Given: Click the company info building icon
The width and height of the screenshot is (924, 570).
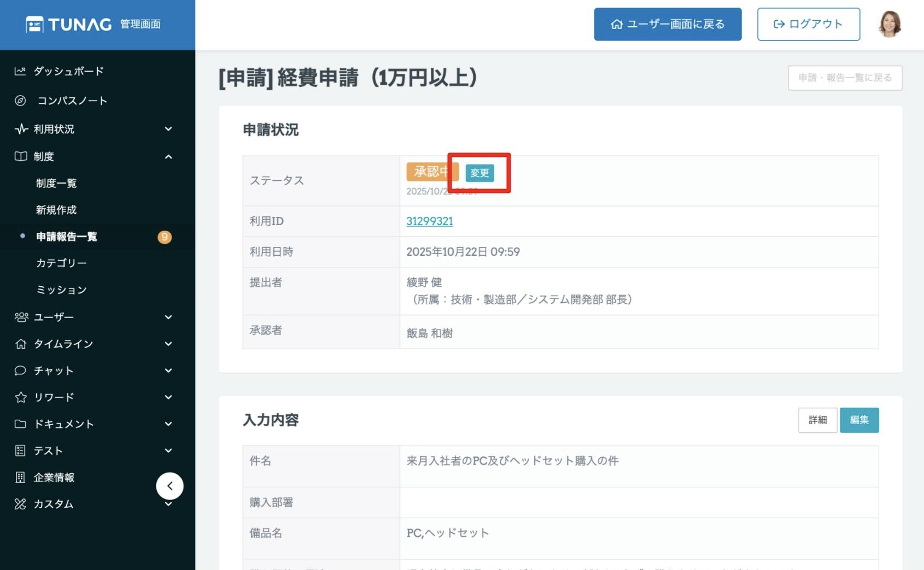Looking at the screenshot, I should point(20,478).
